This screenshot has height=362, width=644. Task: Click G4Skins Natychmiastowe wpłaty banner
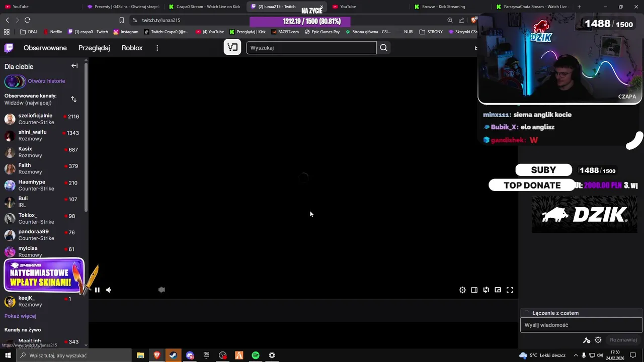click(x=44, y=275)
